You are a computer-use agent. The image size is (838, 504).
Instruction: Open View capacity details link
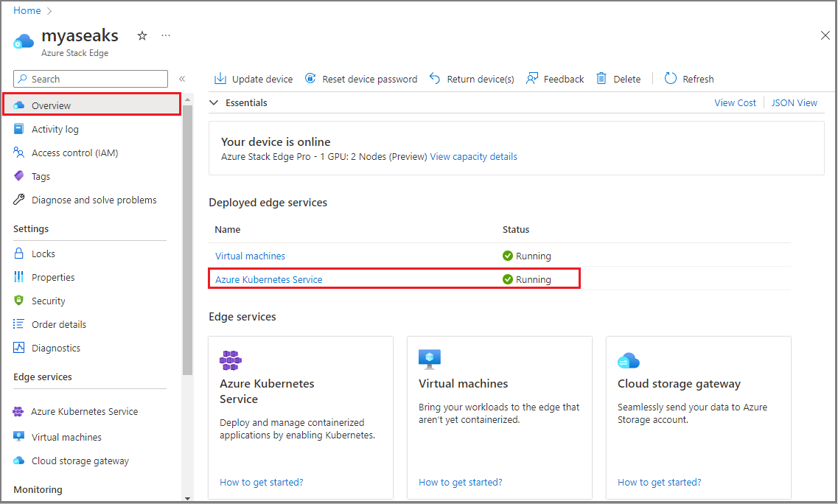[x=472, y=156]
